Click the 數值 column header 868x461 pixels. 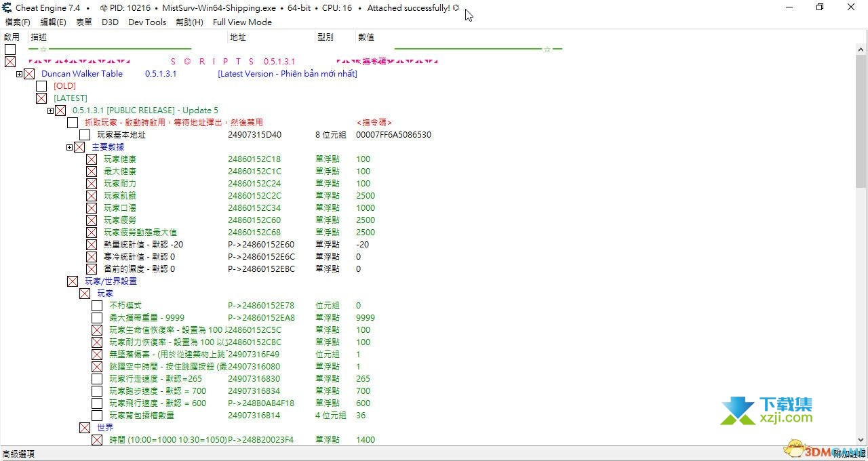click(366, 37)
